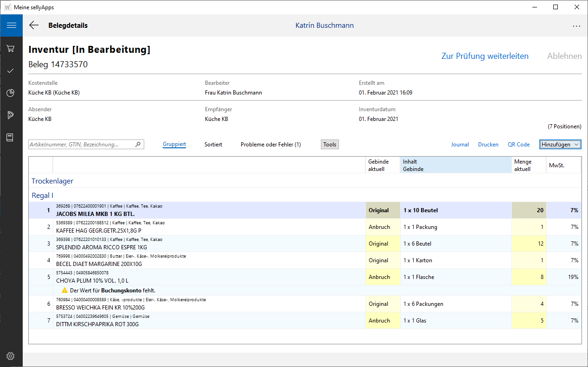Click the magnifier icon in search box
This screenshot has width=588, height=367.
click(x=138, y=145)
